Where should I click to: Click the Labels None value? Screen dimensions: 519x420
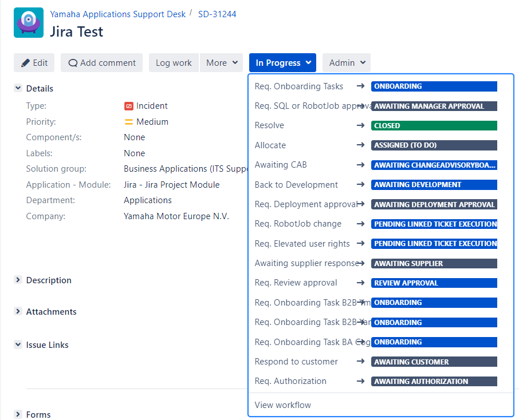135,153
